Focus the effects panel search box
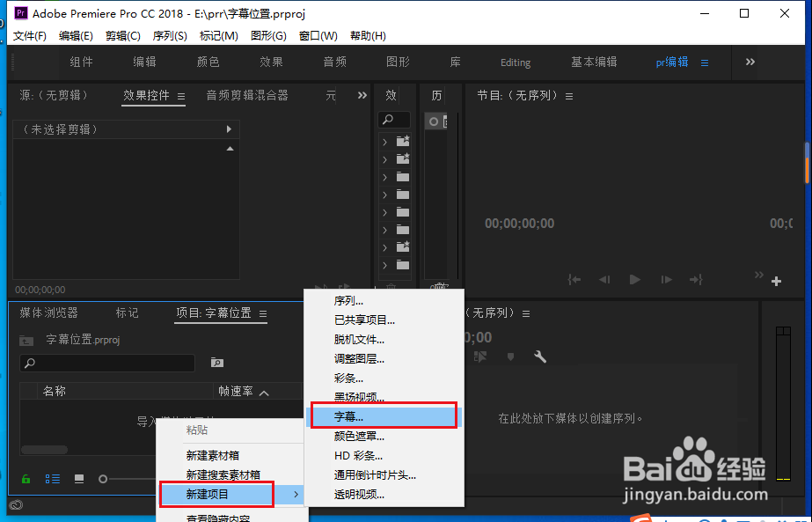812x522 pixels. (394, 120)
